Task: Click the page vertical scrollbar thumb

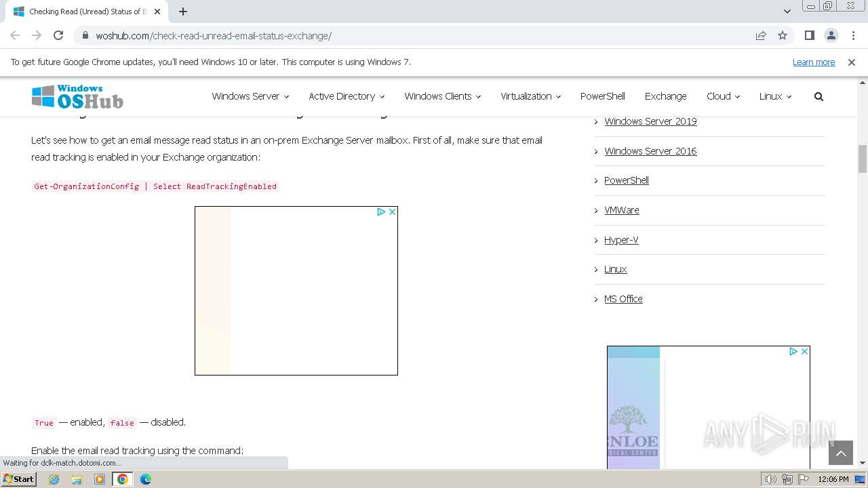Action: click(863, 159)
